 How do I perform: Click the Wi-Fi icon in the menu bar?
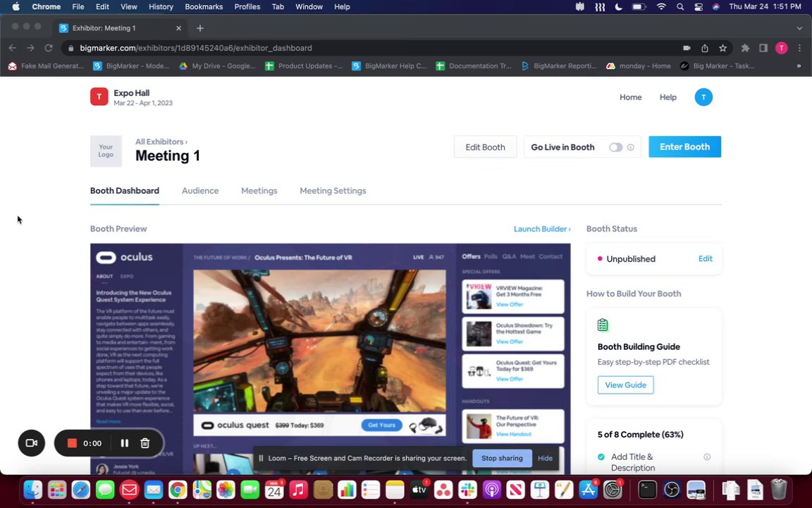(x=661, y=7)
